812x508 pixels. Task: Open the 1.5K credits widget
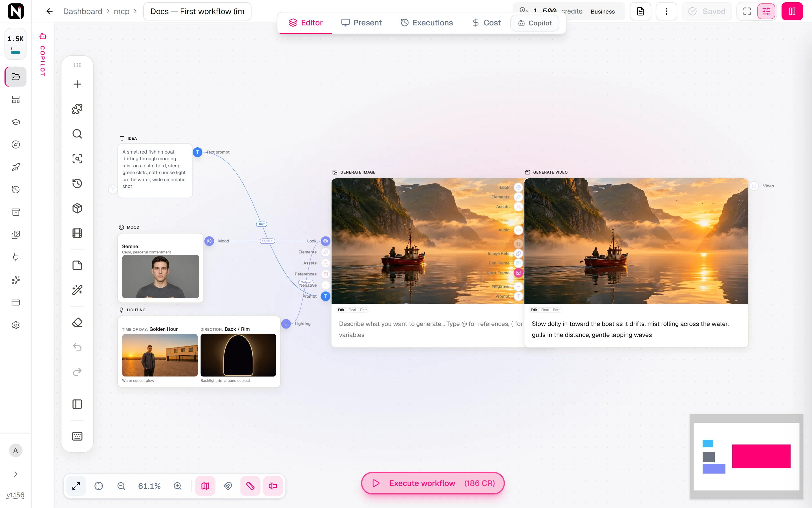tap(16, 44)
